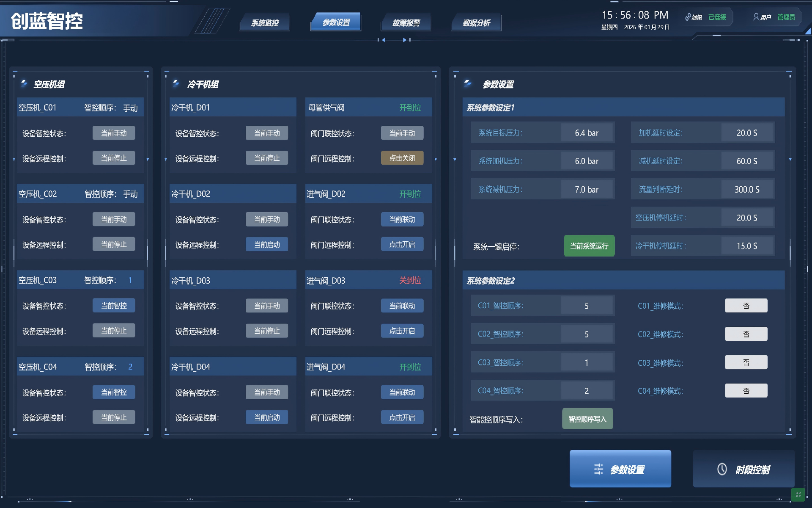The image size is (812, 508).
Task: Click the clock icon on 时段控制 button
Action: [722, 469]
